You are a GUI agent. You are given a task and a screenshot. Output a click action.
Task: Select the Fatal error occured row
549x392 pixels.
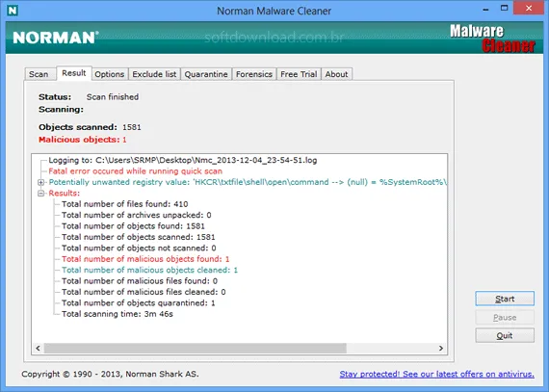(x=136, y=171)
